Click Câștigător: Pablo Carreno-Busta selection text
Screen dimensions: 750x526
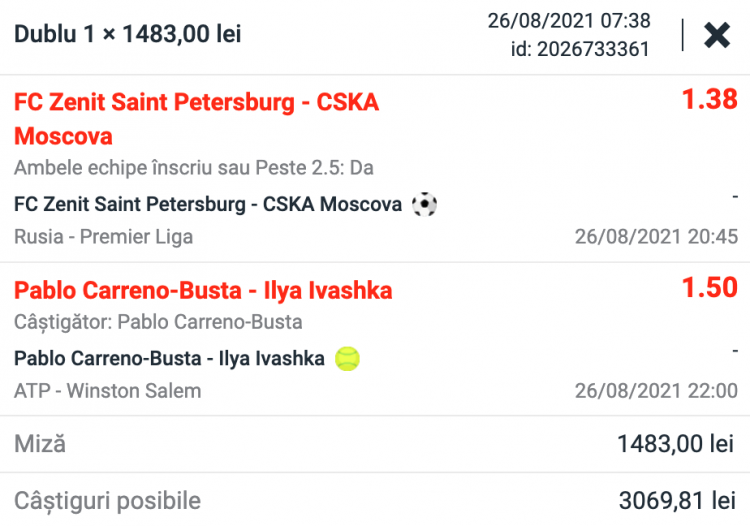(x=158, y=322)
